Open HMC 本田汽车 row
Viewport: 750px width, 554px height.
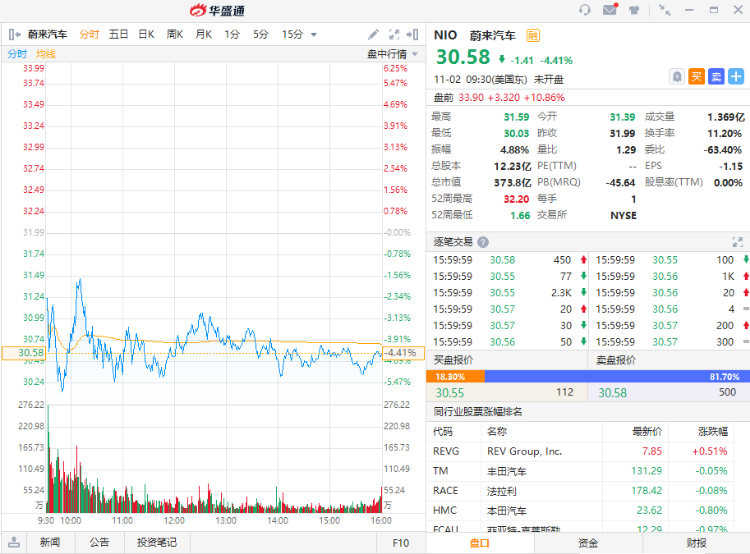(x=580, y=510)
